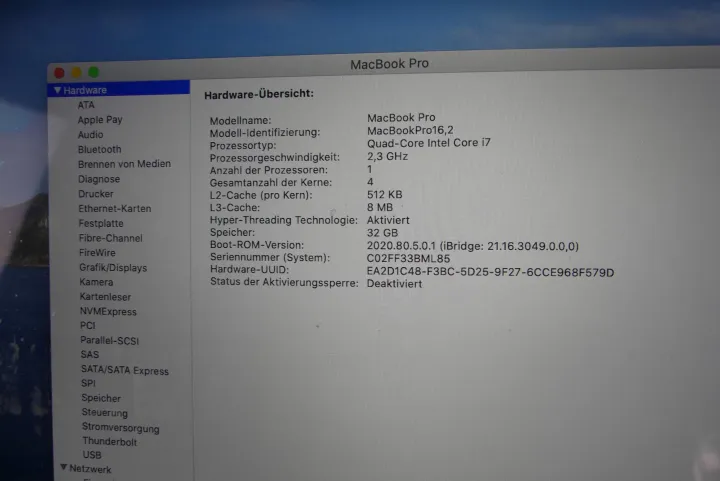Select ATA in the sidebar
This screenshot has width=720, height=481.
(x=86, y=105)
